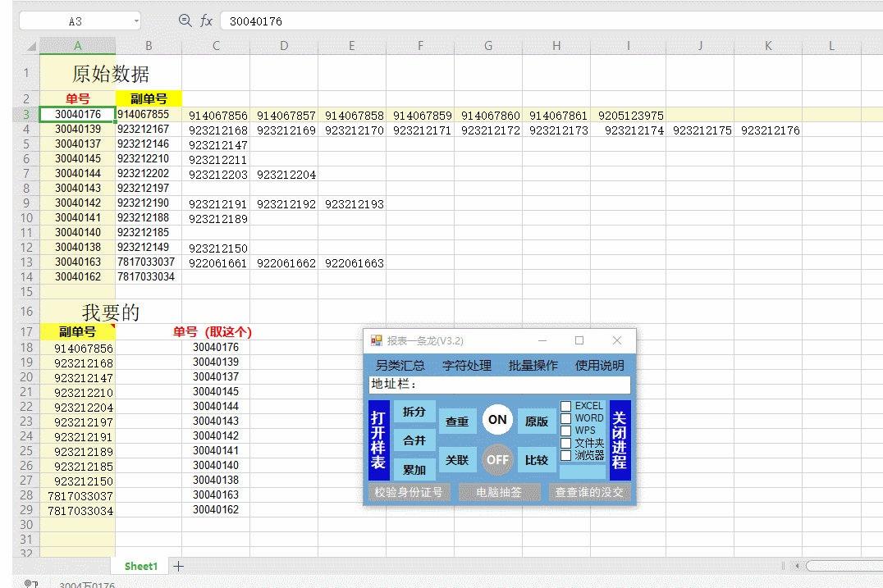Select column B header
The width and height of the screenshot is (883, 588).
pos(149,46)
